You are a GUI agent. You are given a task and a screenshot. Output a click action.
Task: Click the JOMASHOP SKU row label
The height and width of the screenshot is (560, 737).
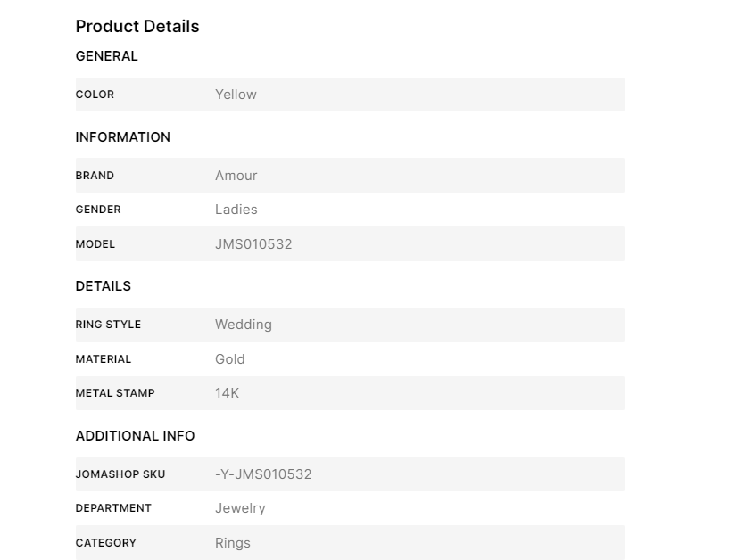(120, 474)
